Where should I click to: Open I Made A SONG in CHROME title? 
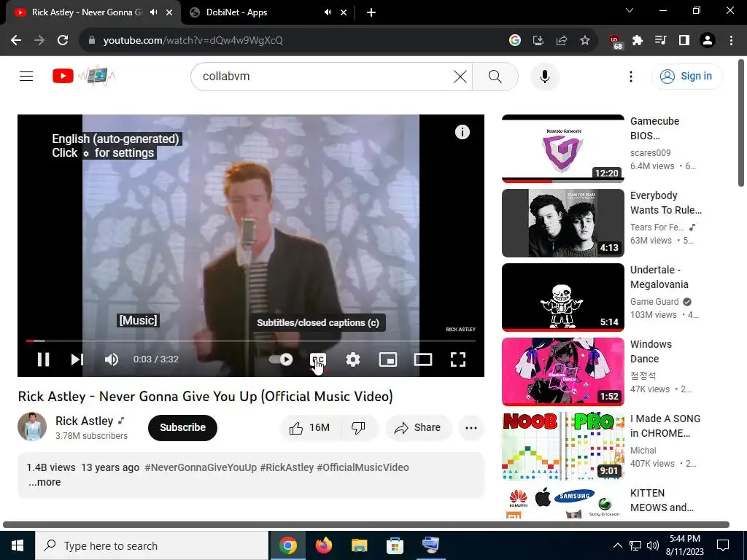click(665, 426)
